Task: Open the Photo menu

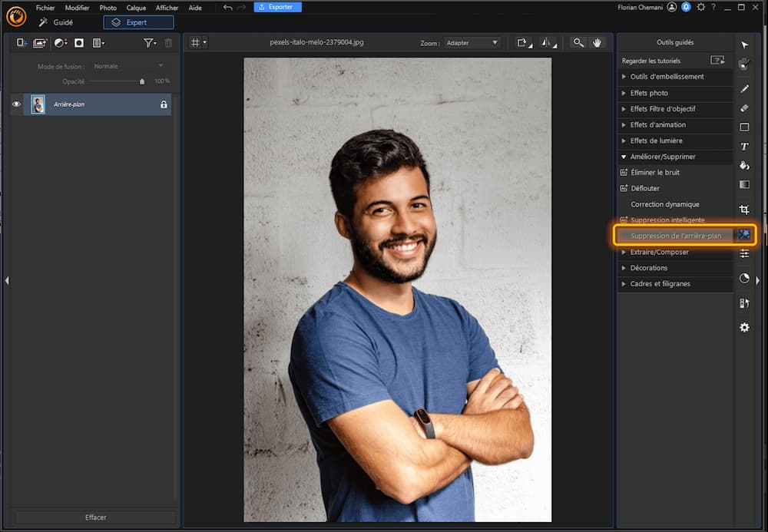Action: click(x=108, y=8)
